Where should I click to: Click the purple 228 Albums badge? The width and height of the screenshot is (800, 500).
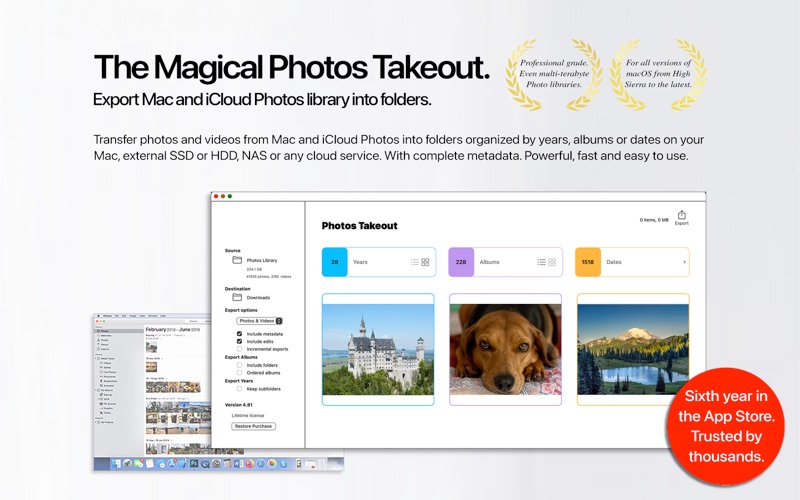tap(461, 262)
